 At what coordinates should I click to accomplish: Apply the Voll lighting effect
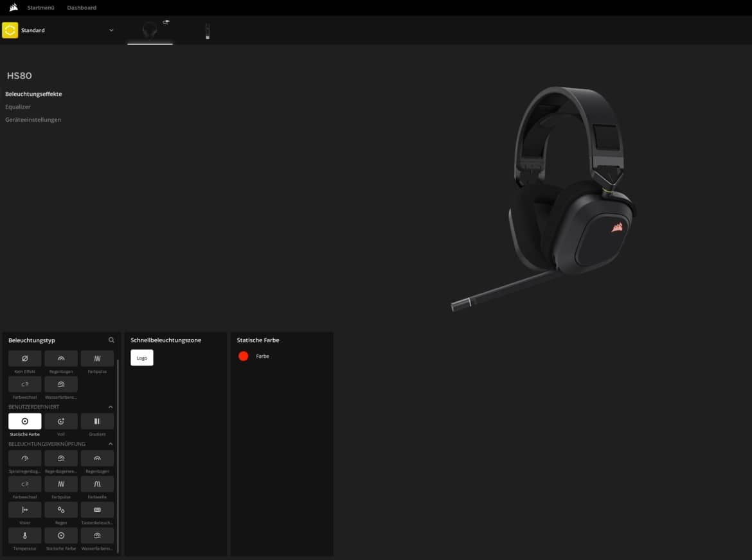[61, 421]
